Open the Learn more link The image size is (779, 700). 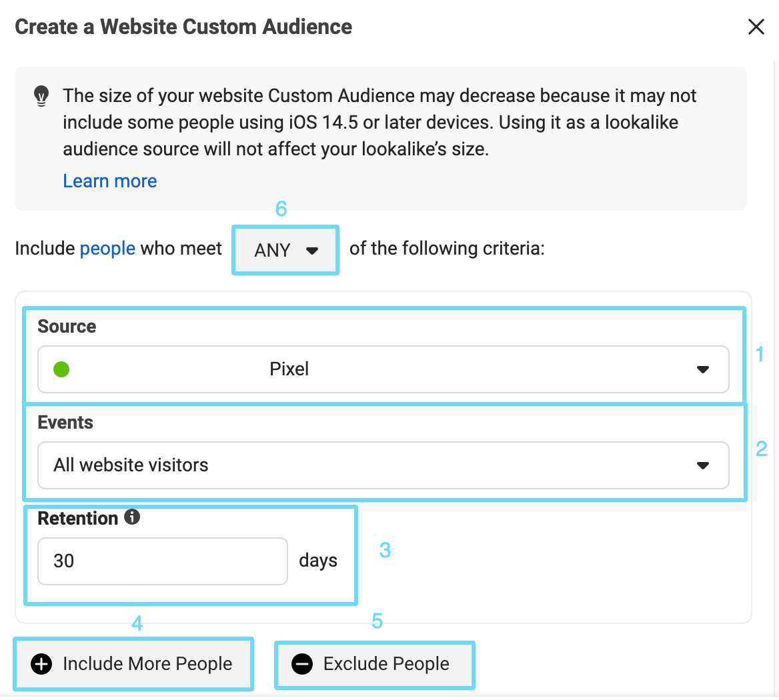(x=109, y=181)
